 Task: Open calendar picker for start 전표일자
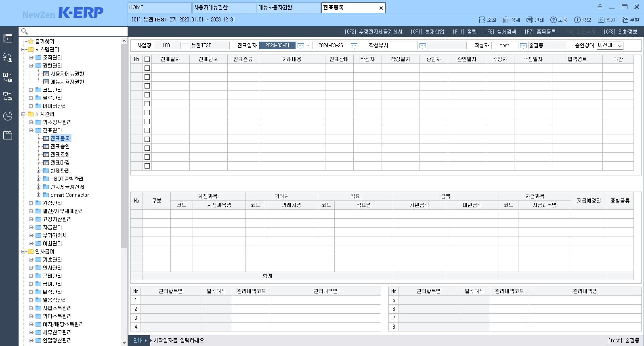coord(301,46)
